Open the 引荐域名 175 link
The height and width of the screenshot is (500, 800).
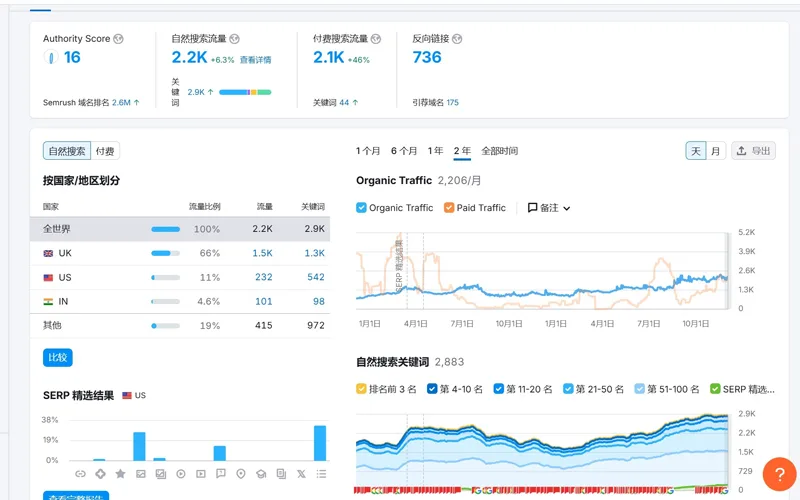coord(453,103)
